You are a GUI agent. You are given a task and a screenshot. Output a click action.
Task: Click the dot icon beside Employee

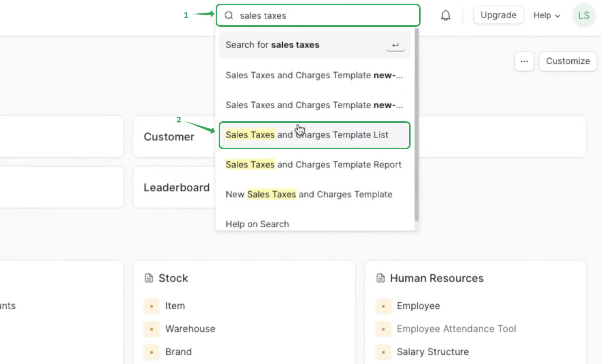click(x=383, y=306)
